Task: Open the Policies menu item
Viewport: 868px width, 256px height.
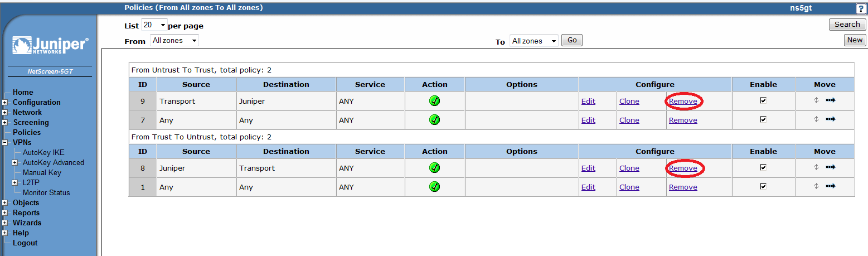Action: point(27,133)
